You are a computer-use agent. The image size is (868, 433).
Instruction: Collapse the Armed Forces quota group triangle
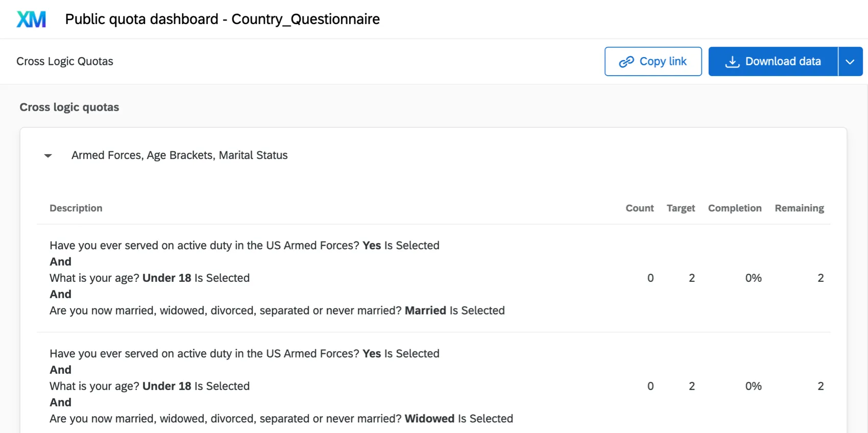[x=47, y=155]
